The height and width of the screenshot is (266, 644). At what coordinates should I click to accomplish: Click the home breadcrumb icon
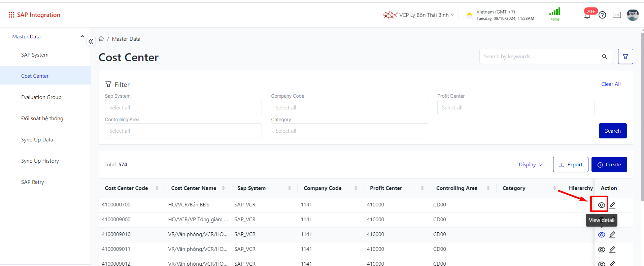101,39
